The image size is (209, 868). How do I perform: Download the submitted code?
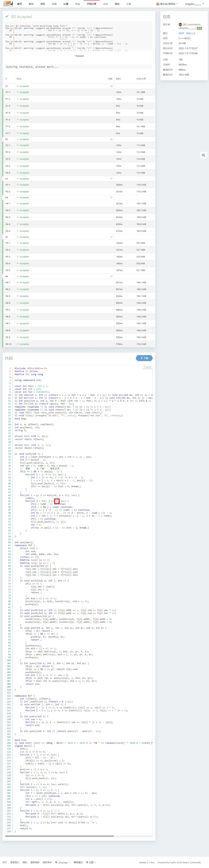144,358
